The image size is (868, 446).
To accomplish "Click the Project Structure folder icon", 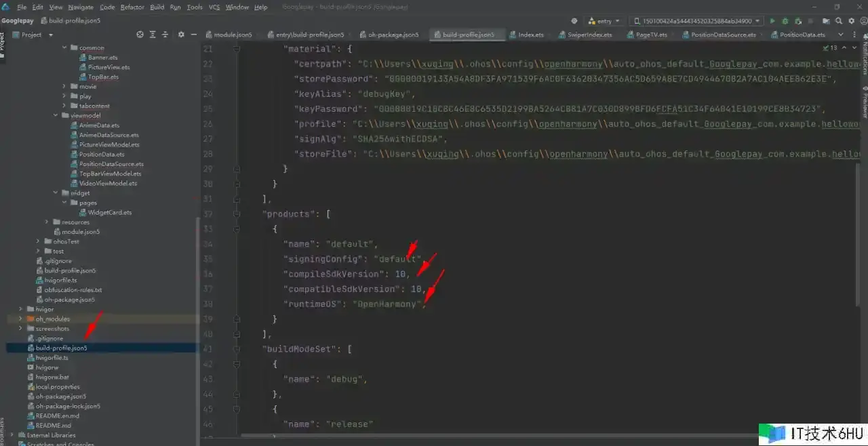I will tap(826, 21).
